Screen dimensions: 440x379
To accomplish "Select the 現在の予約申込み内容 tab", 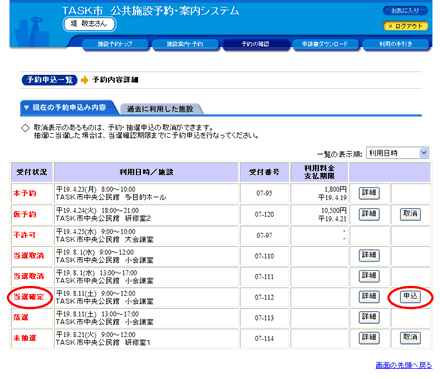I will tap(67, 108).
